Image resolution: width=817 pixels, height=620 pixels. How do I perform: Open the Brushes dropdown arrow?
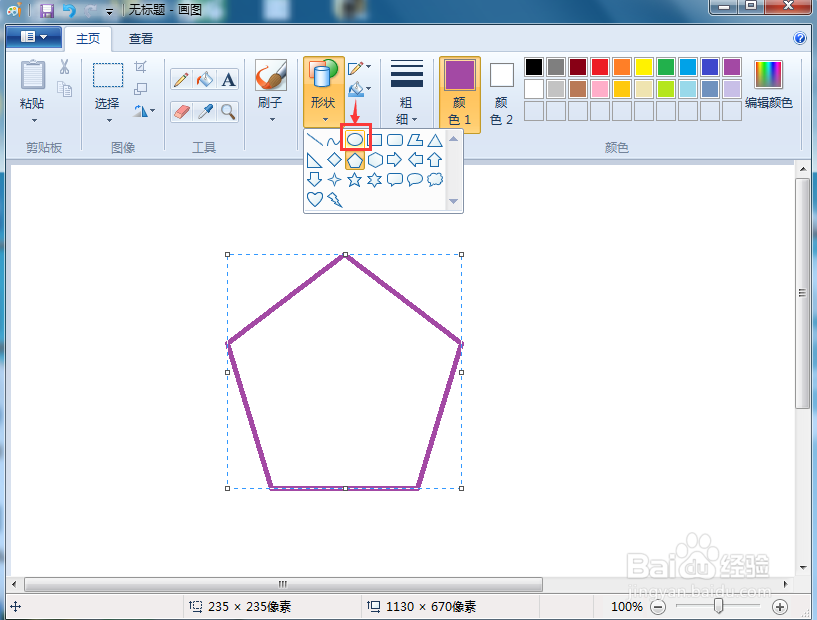pos(271,120)
